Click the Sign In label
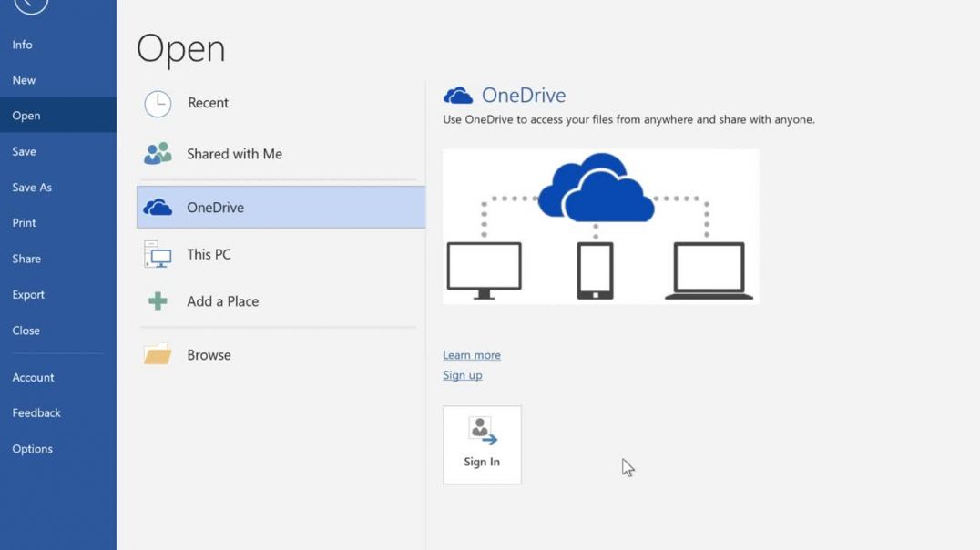The height and width of the screenshot is (550, 980). (x=482, y=462)
